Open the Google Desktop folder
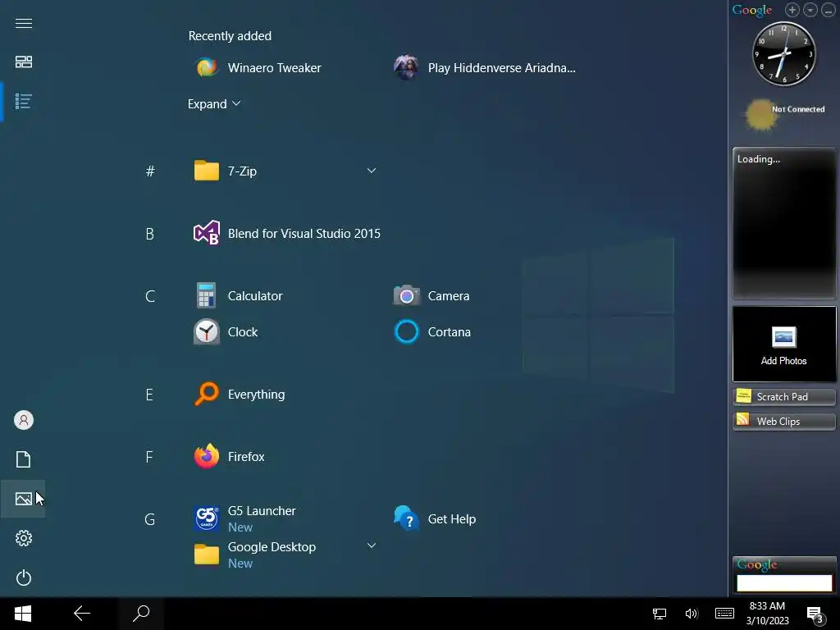840x630 pixels. (x=254, y=555)
